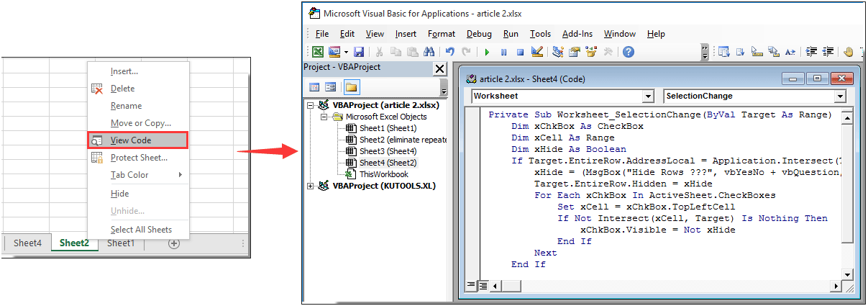
Task: Click the List Constants icon
Action: pyautogui.click(x=740, y=52)
